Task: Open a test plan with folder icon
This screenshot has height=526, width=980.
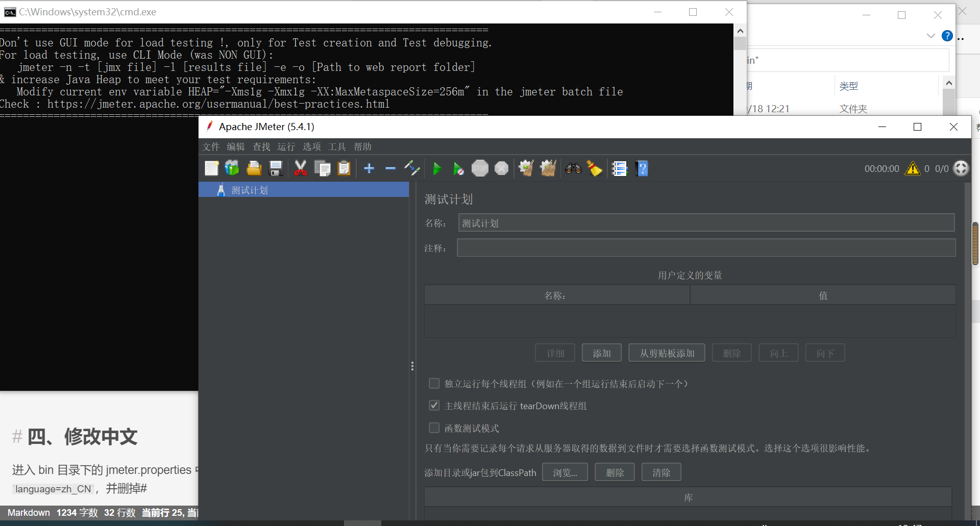Action: (x=254, y=168)
